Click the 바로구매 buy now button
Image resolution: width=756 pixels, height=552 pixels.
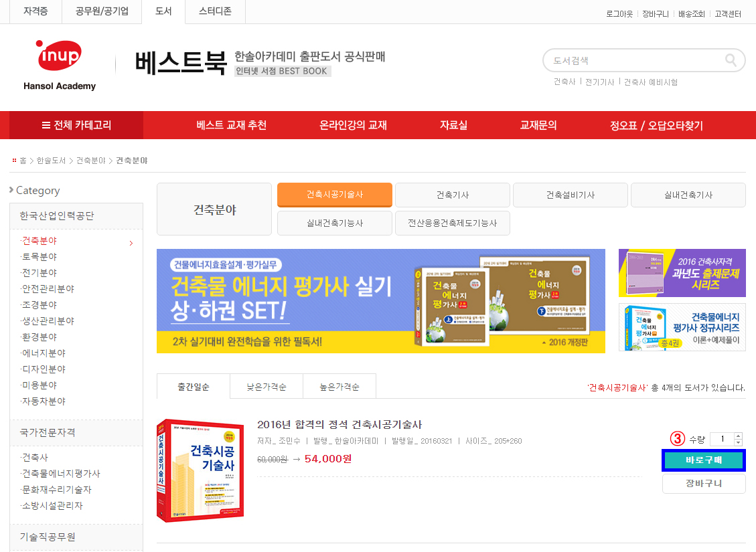[x=704, y=460]
